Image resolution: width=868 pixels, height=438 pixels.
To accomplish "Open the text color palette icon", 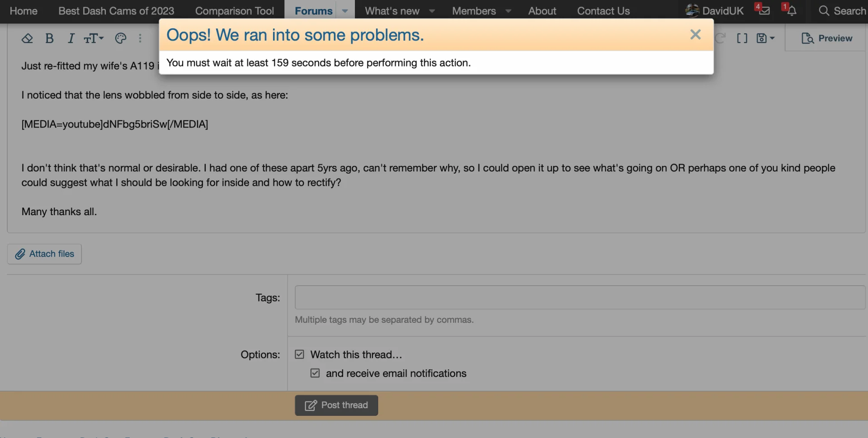I will coord(121,38).
